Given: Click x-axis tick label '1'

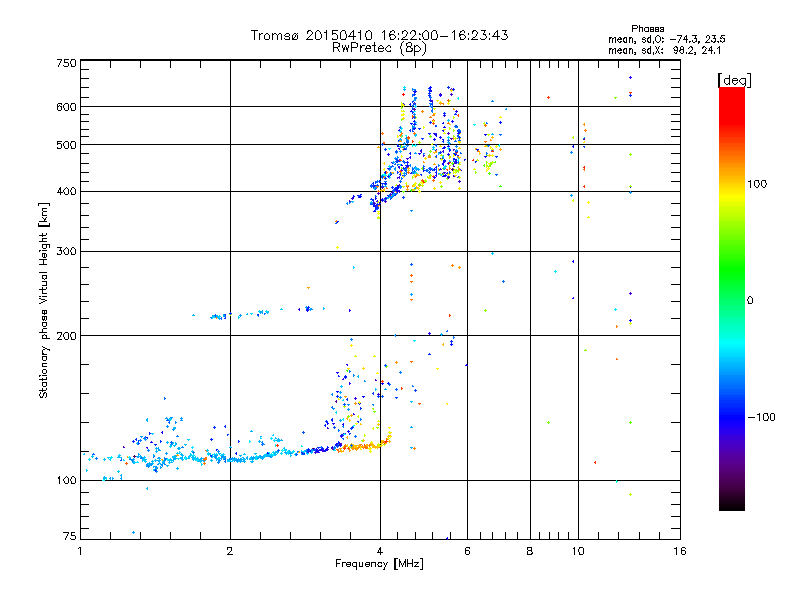Looking at the screenshot, I should 81,551.
